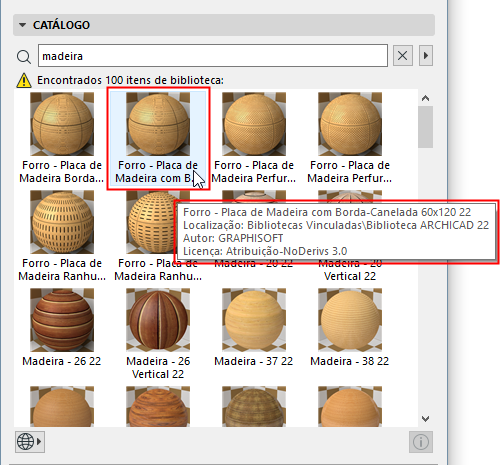Screen dimensions: 500x465
Task: Select Madeira - 26 Vertical 22 surface
Action: 158,334
